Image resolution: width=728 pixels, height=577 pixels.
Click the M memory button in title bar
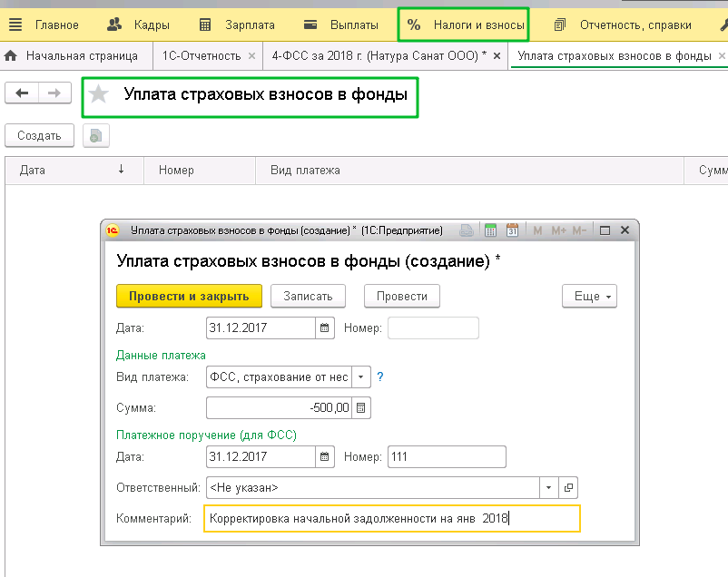[537, 230]
